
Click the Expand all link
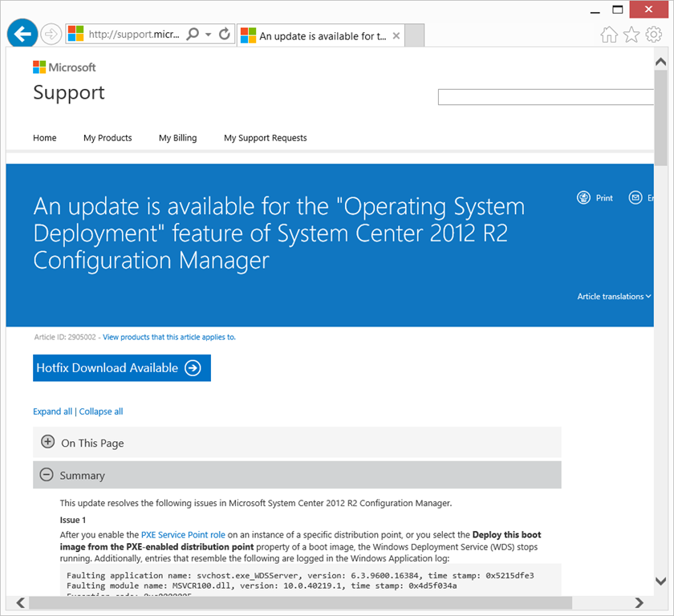point(52,411)
